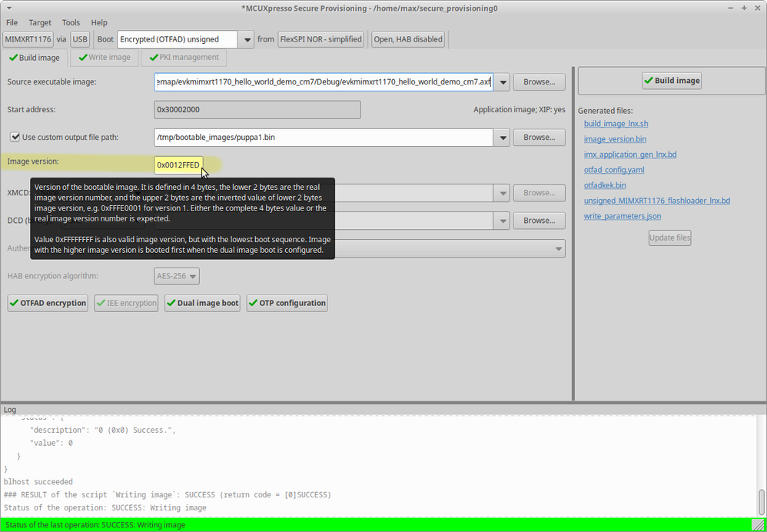Click the OTP configuration button
The image size is (767, 532).
click(x=287, y=303)
